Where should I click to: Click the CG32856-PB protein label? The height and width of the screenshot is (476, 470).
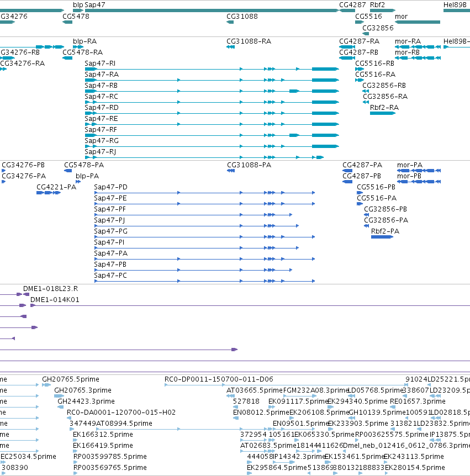click(x=385, y=209)
